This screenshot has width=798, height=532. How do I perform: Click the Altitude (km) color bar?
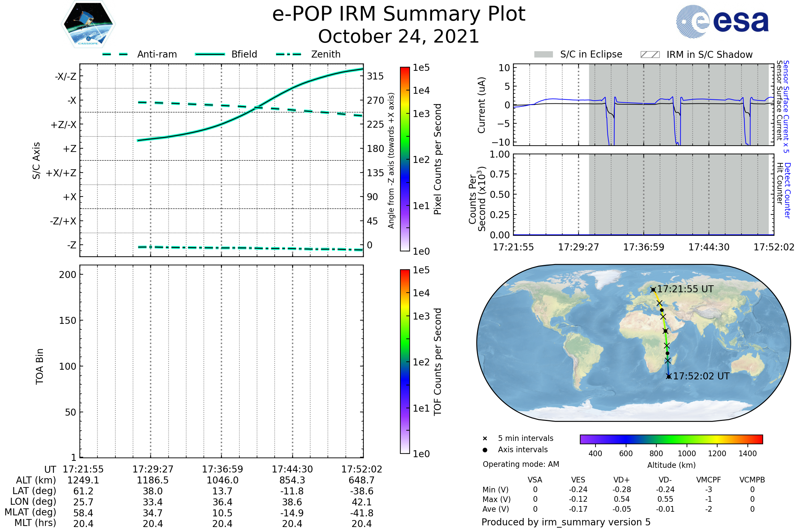[x=671, y=439]
